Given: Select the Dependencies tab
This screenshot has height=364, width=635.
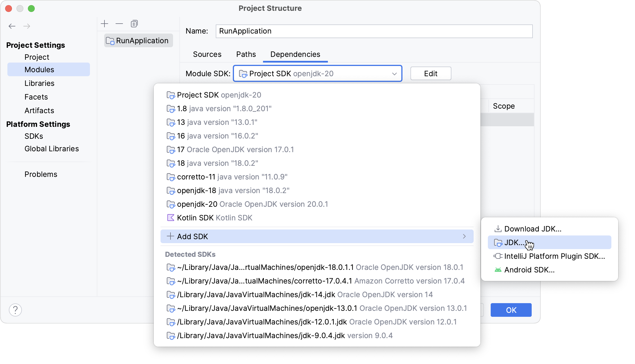Looking at the screenshot, I should tap(295, 54).
